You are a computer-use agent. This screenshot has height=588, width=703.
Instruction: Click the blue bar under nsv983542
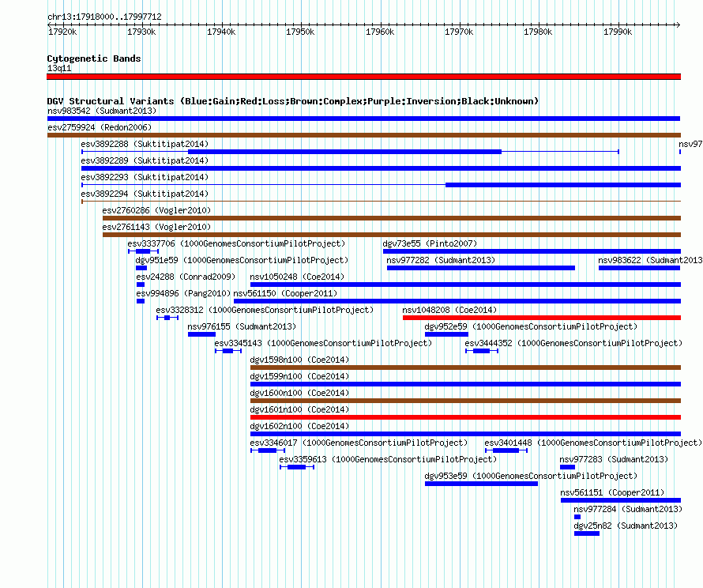[363, 119]
